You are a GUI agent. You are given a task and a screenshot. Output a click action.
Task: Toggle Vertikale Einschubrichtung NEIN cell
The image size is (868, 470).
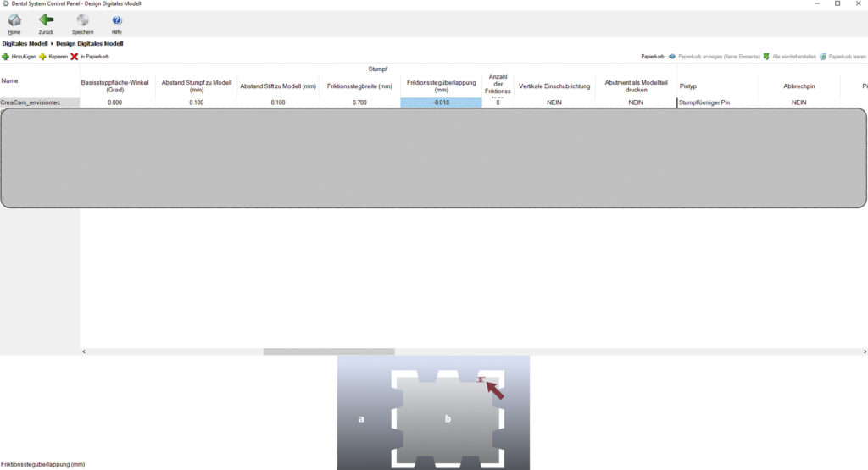554,102
